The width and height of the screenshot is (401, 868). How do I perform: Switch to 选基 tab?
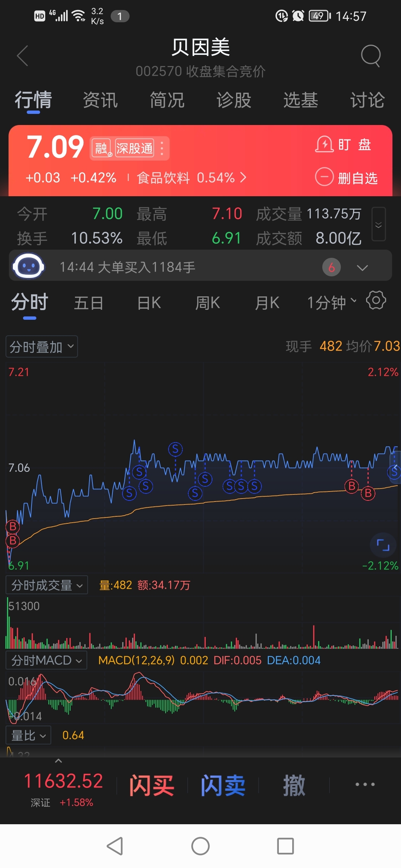pos(301,100)
